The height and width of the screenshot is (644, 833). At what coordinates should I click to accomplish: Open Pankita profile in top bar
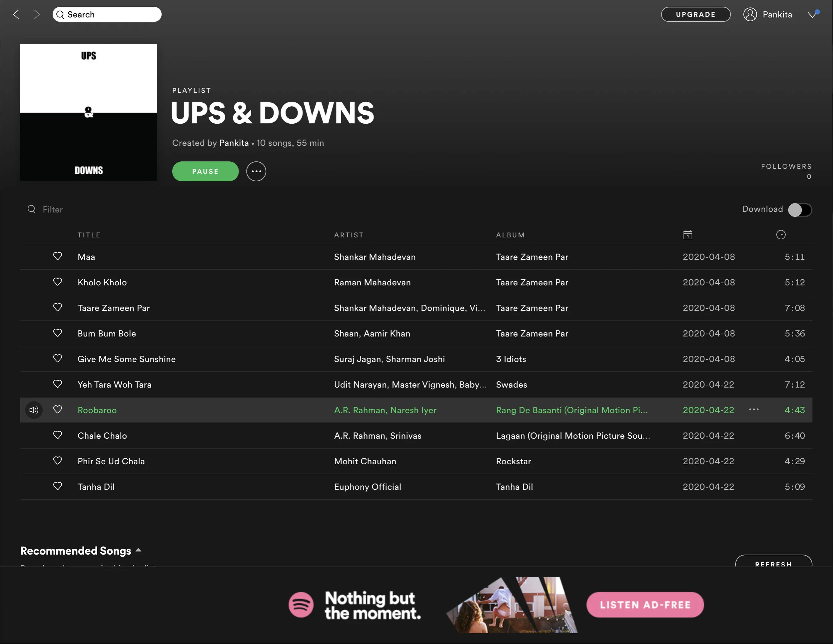[777, 14]
